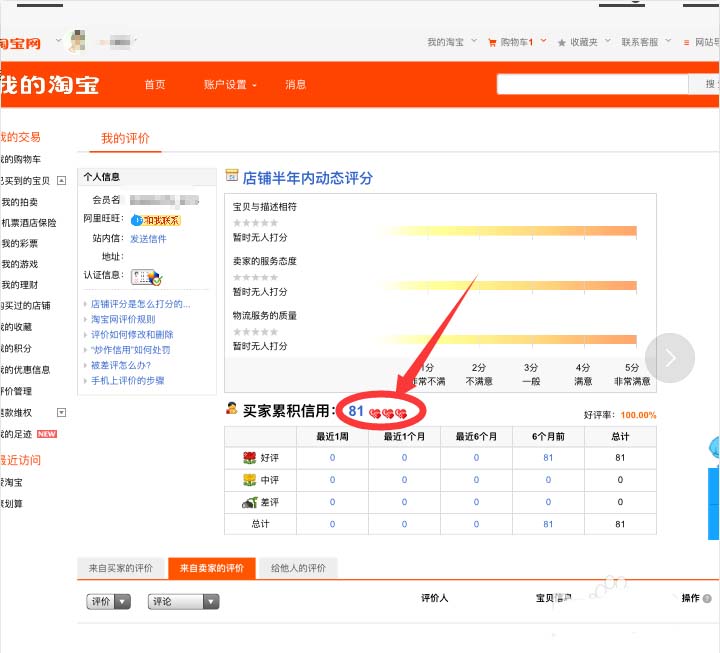
Task: Click the user avatar thumbnail
Action: [x=77, y=41]
